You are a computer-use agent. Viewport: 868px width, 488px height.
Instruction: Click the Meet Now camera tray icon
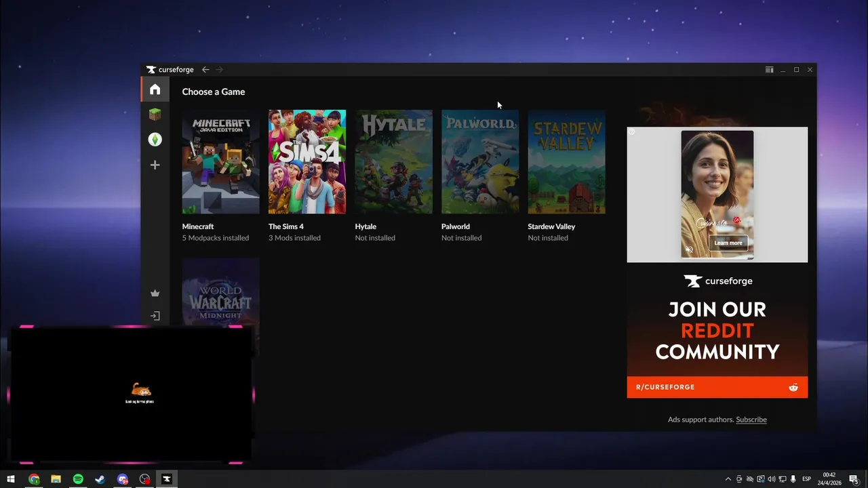[x=739, y=479]
